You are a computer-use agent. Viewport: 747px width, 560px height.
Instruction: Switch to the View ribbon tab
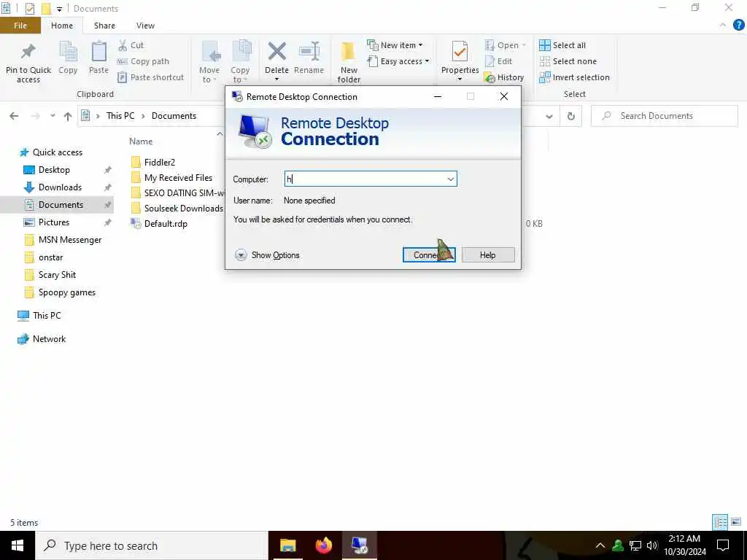pyautogui.click(x=145, y=26)
